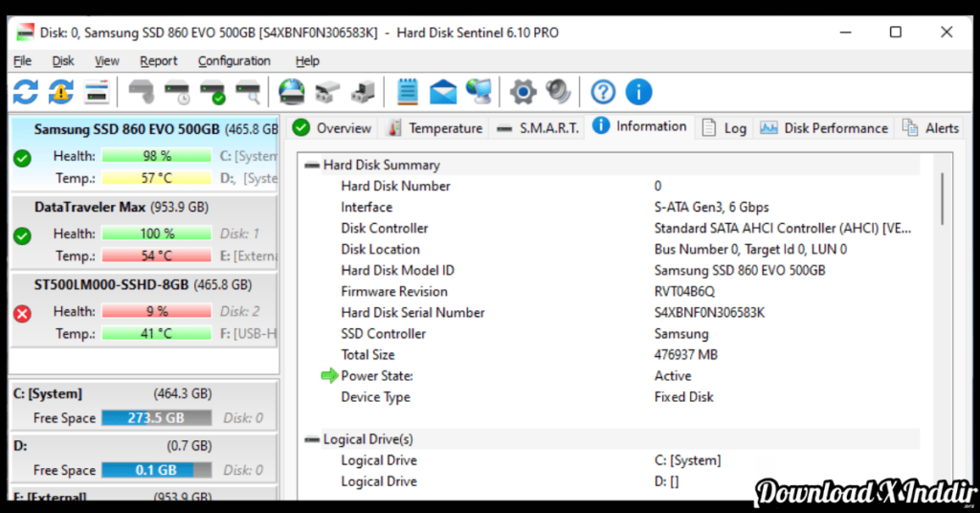
Task: Click the blue info circle toolbar icon
Action: (638, 93)
